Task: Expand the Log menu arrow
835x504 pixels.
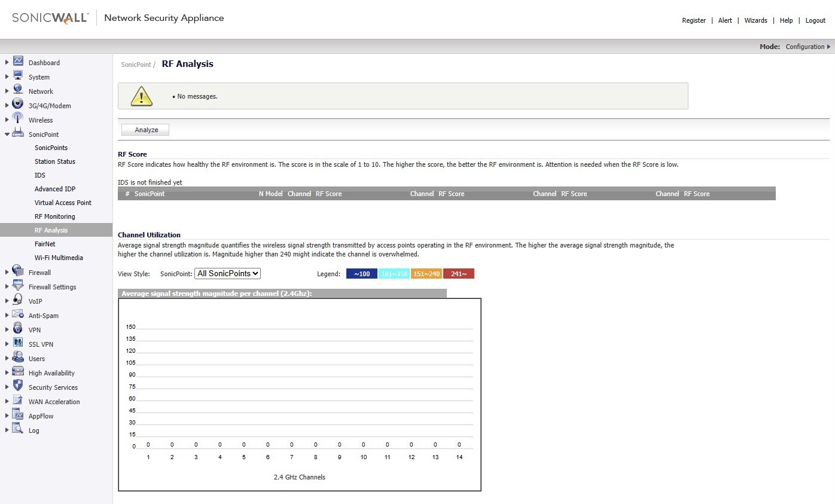Action: [7, 430]
